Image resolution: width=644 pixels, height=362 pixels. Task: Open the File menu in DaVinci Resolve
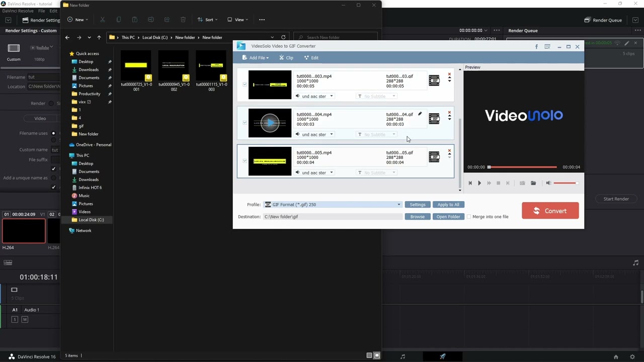tap(41, 11)
